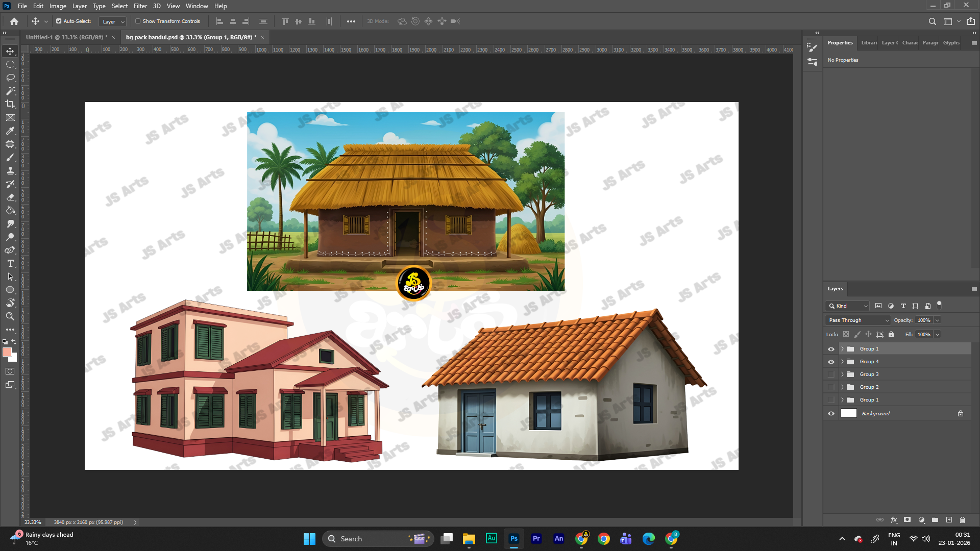This screenshot has height=551, width=980.
Task: Select the Clone Stamp tool
Action: (10, 170)
